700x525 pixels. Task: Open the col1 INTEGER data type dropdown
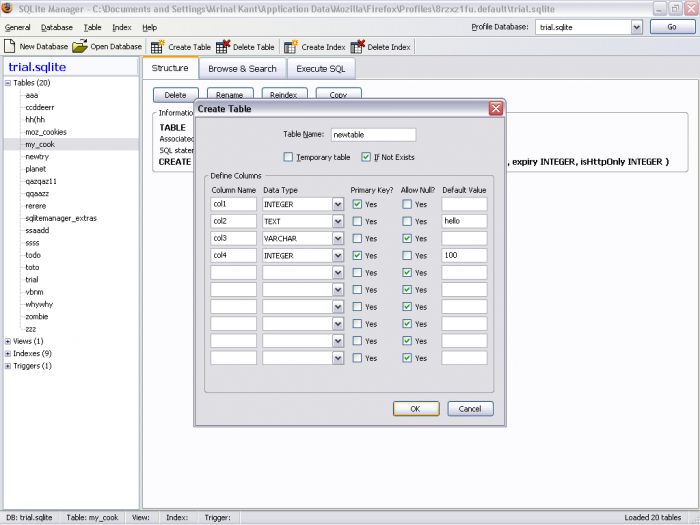[338, 204]
